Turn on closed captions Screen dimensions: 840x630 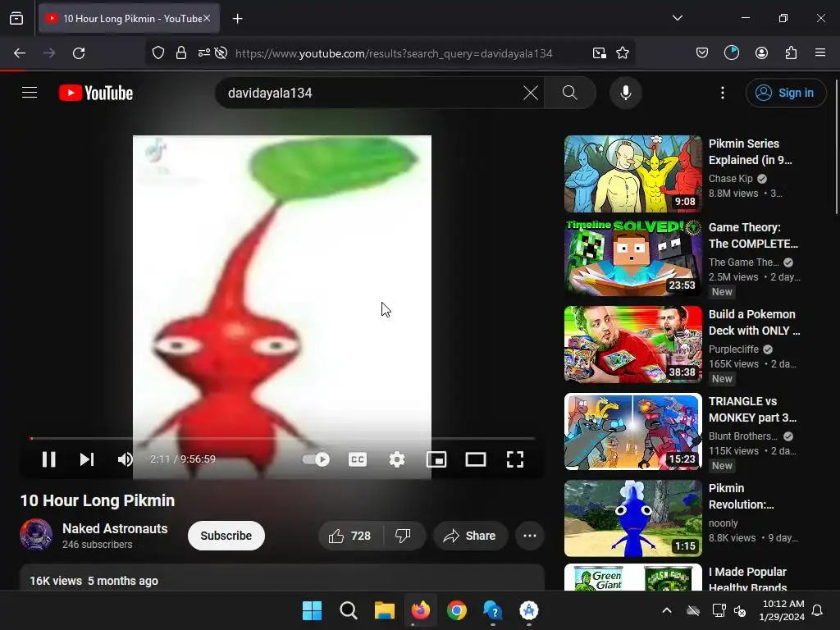(358, 459)
